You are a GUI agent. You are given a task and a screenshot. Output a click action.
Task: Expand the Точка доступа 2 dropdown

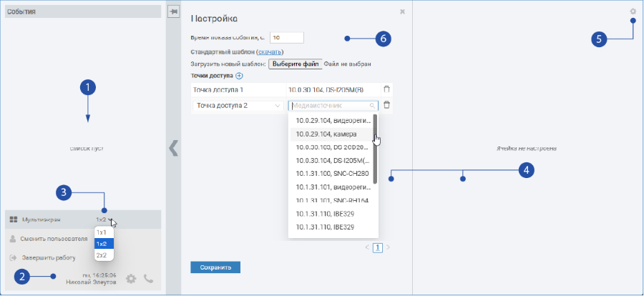click(x=238, y=106)
